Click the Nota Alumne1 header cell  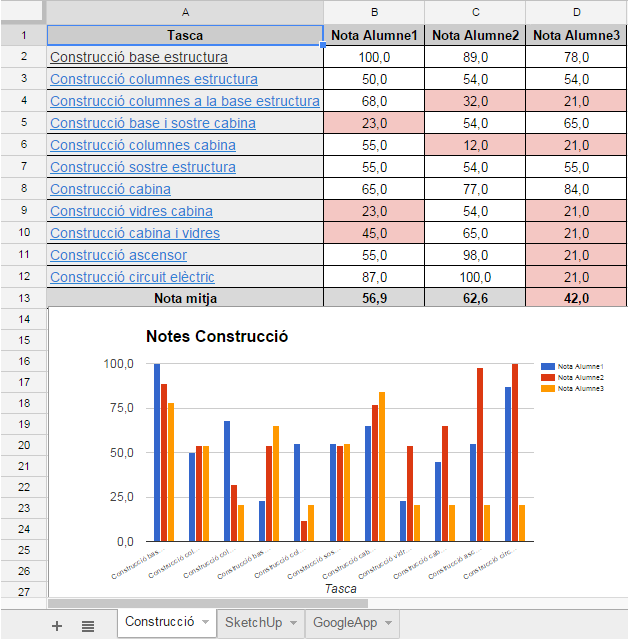pyautogui.click(x=374, y=35)
